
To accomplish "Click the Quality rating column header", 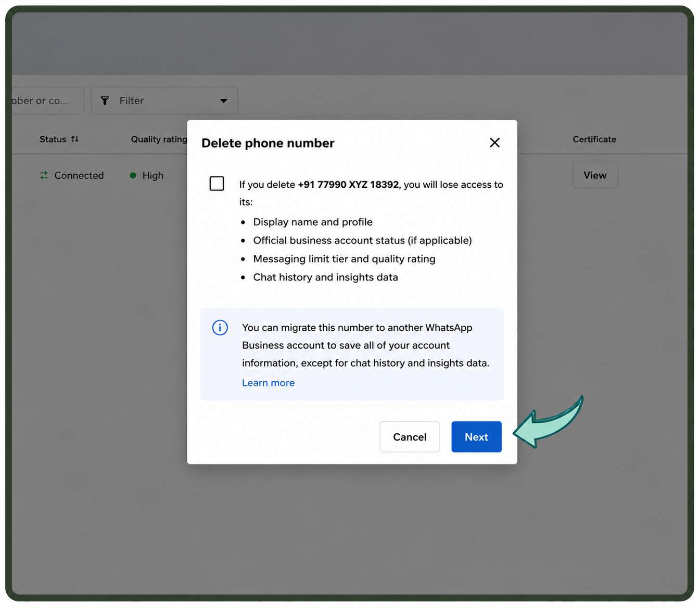I will tap(159, 139).
